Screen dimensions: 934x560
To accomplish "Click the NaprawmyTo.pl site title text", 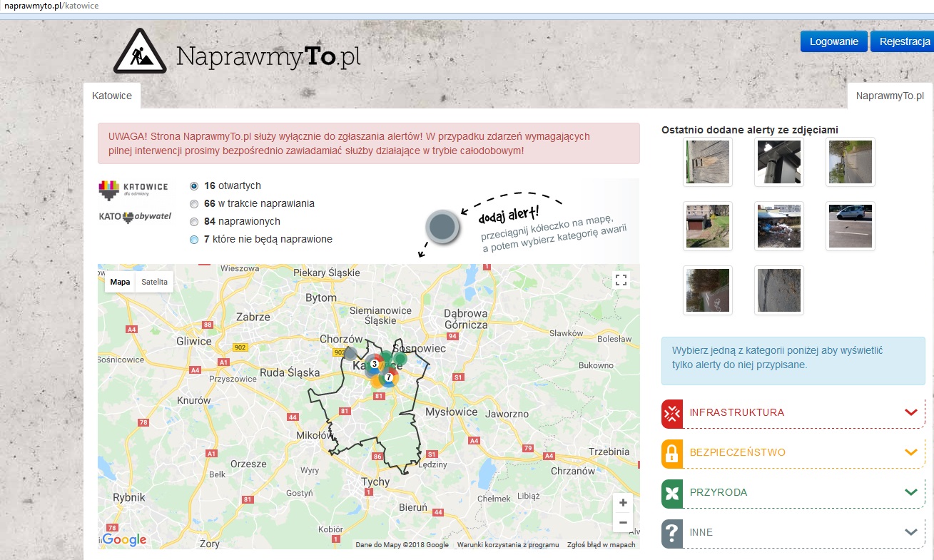I will 268,56.
